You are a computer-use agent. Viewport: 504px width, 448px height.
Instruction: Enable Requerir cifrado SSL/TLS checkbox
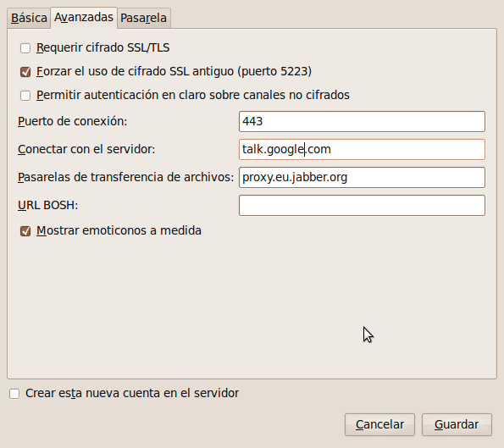[25, 48]
